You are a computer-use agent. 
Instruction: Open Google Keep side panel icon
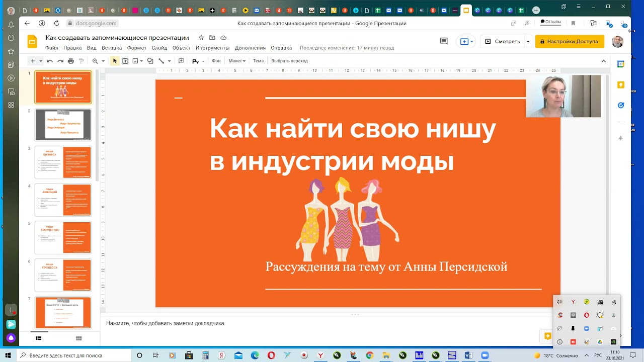coord(621,85)
